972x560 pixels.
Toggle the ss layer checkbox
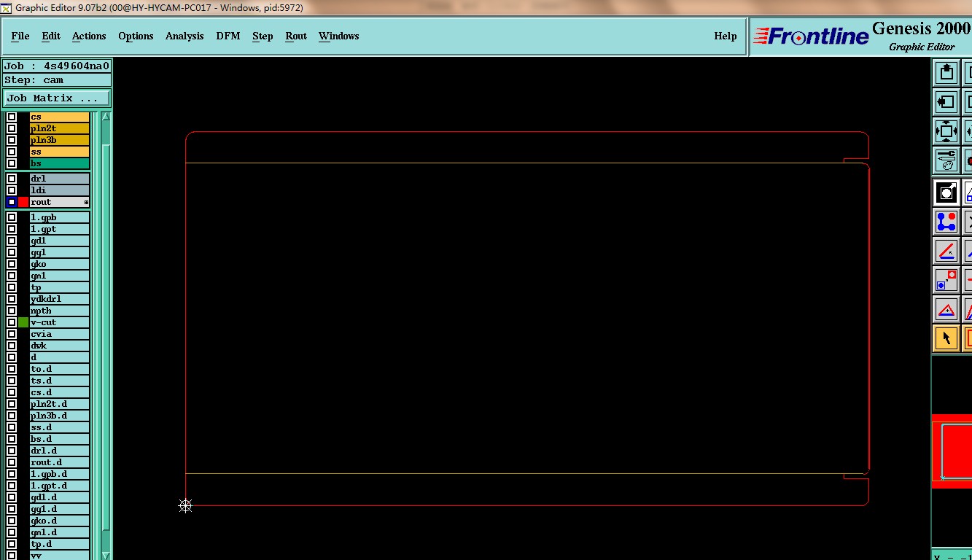click(x=12, y=152)
